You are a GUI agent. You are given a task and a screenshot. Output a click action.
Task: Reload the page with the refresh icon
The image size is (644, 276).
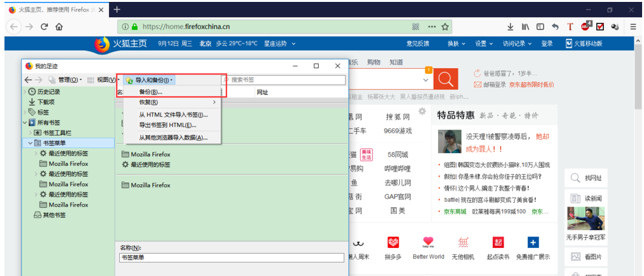[45, 27]
